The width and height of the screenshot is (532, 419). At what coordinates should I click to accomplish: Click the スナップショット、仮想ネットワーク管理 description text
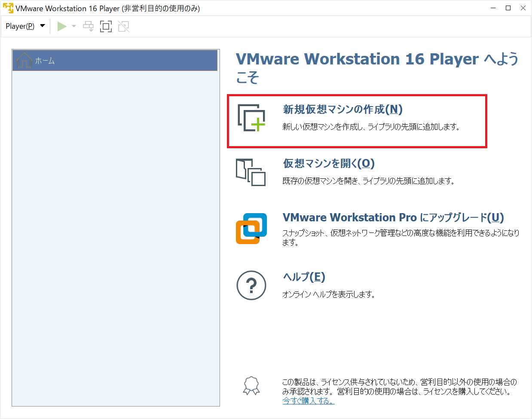pyautogui.click(x=401, y=238)
